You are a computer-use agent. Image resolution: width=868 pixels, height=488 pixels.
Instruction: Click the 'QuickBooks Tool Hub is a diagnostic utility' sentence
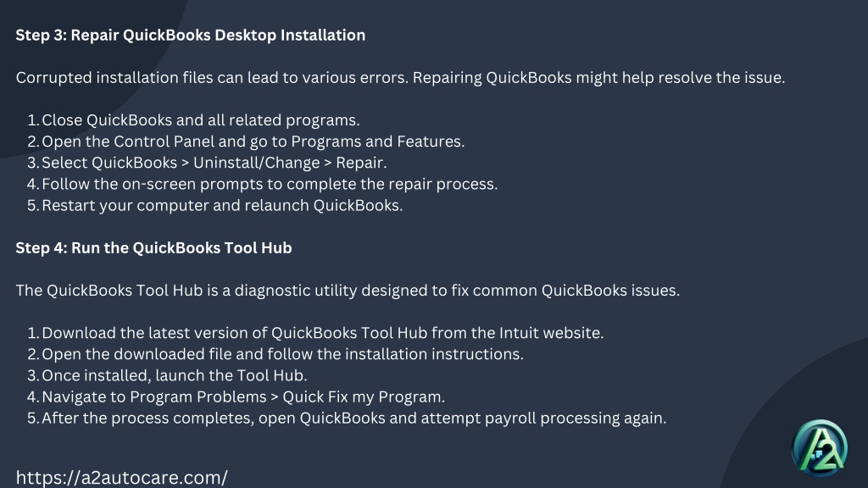(x=348, y=291)
